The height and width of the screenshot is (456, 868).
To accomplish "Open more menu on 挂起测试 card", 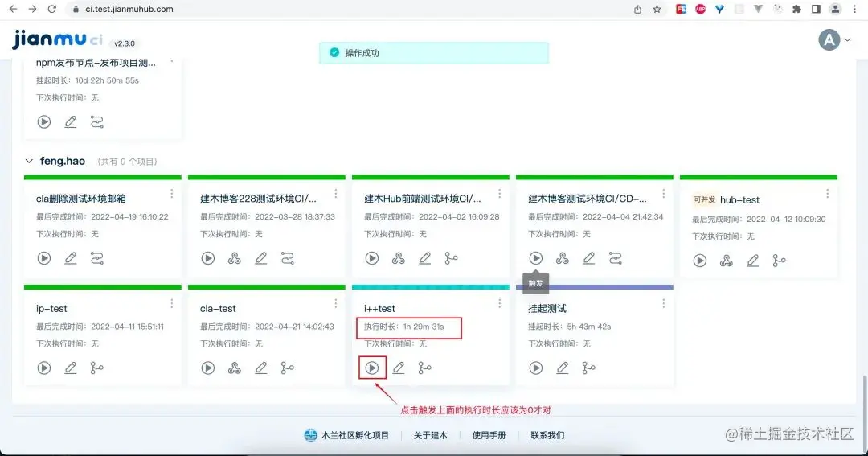I will 663,303.
